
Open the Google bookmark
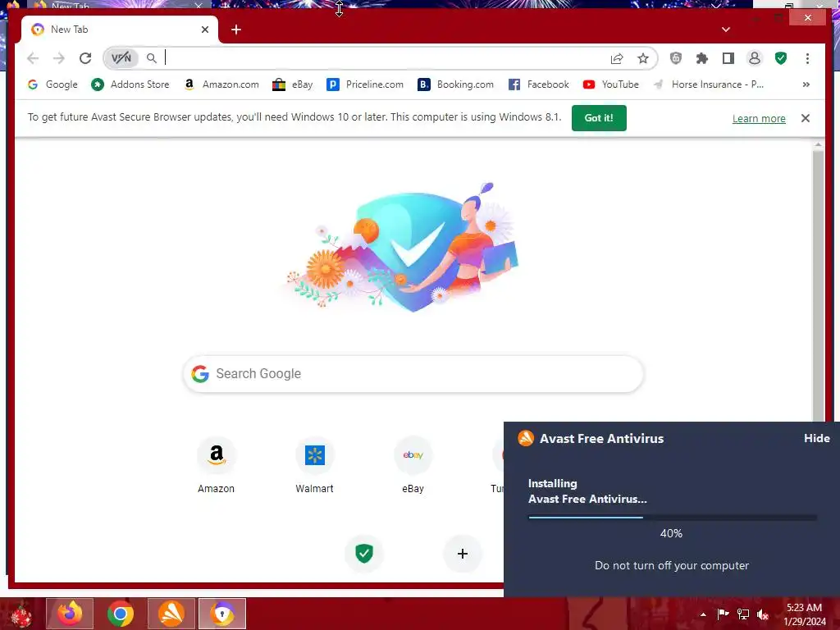coord(52,84)
